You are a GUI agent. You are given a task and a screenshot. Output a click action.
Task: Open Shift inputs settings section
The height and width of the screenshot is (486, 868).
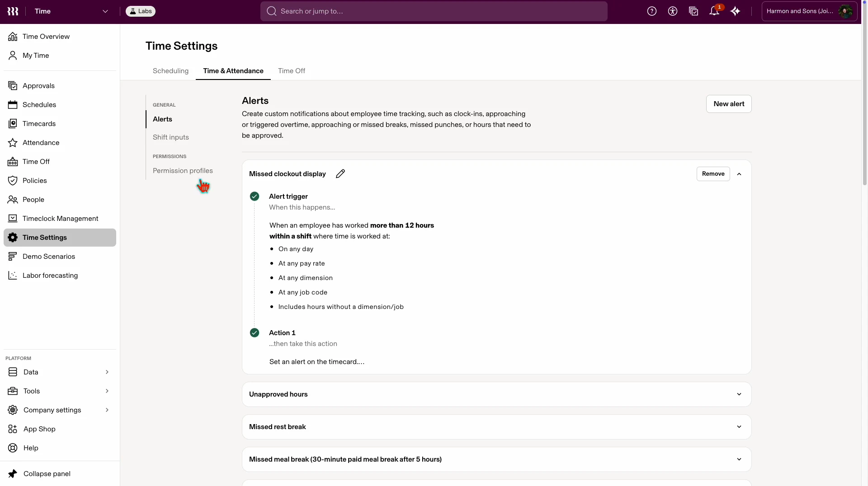tap(171, 137)
